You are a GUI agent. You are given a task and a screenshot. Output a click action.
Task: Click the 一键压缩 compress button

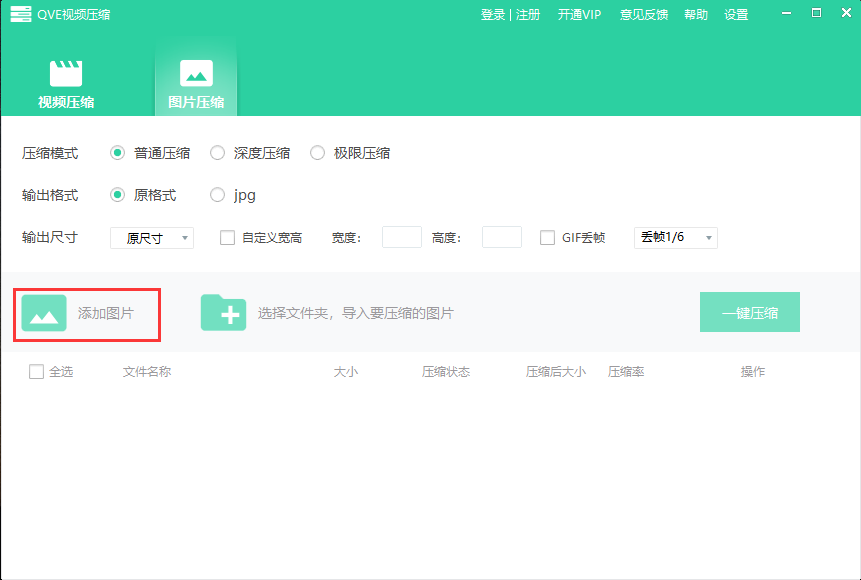pos(749,312)
